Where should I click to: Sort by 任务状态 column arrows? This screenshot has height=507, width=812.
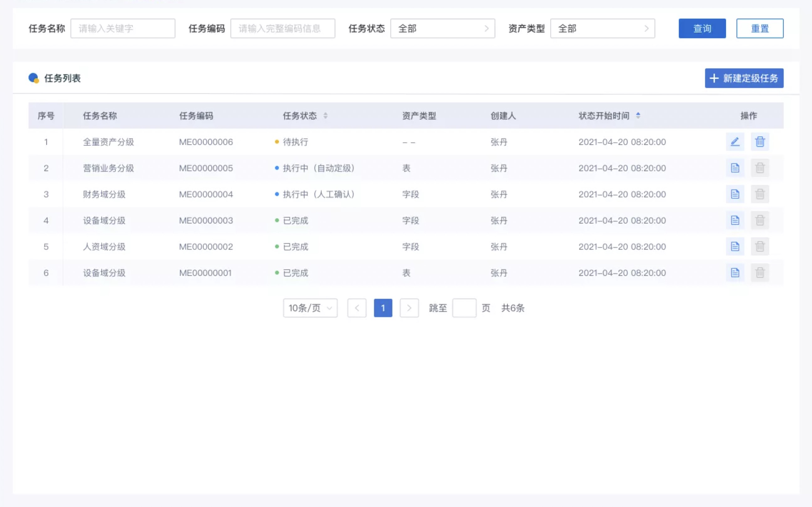tap(325, 116)
